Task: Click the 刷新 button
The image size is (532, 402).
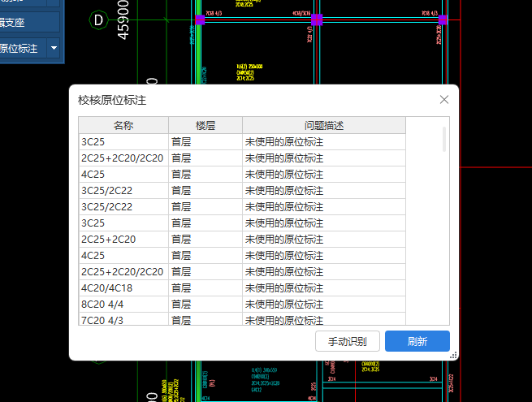Action: pos(417,341)
